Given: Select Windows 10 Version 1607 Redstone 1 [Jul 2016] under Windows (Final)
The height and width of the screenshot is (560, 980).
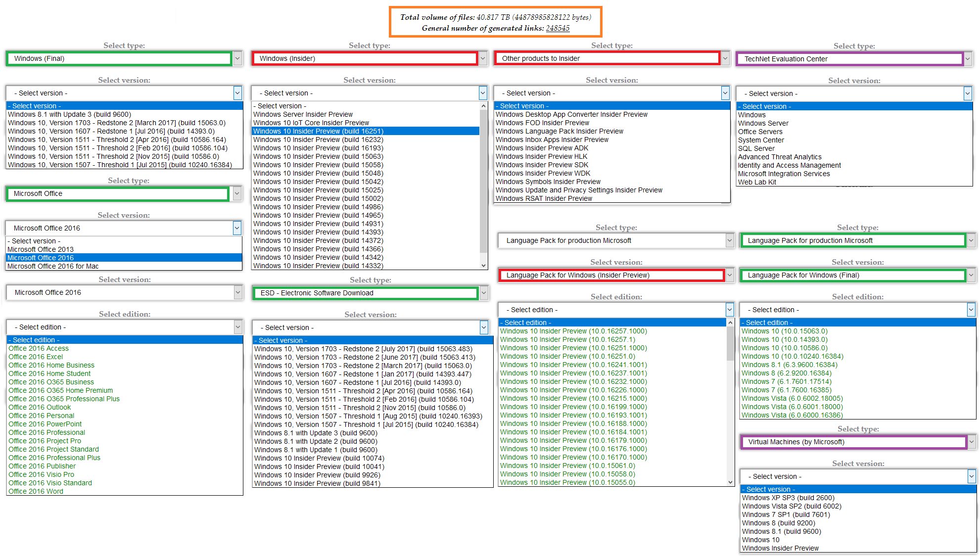Looking at the screenshot, I should [x=124, y=131].
